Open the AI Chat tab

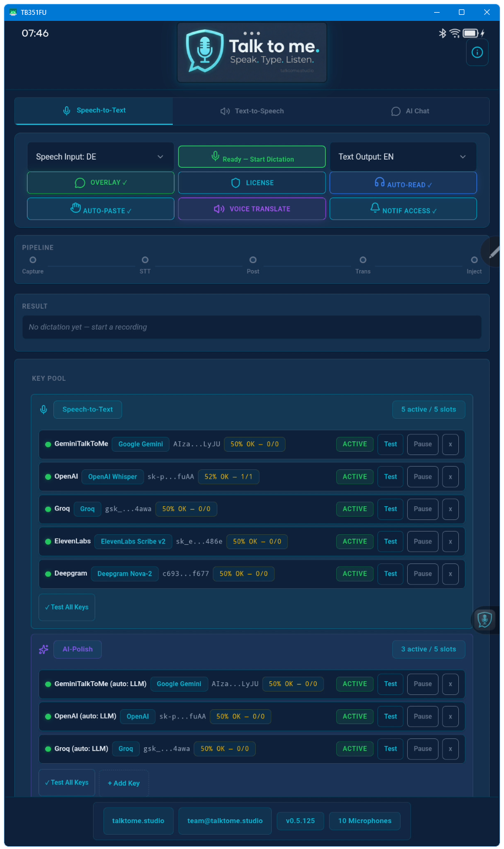[410, 111]
